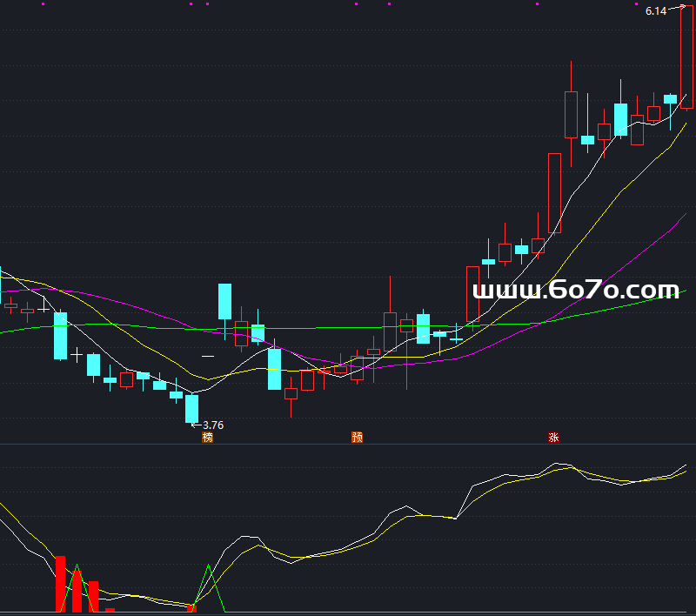The image size is (696, 616).
Task: Click the tallest red bar in indicator panel
Action: pos(60,584)
